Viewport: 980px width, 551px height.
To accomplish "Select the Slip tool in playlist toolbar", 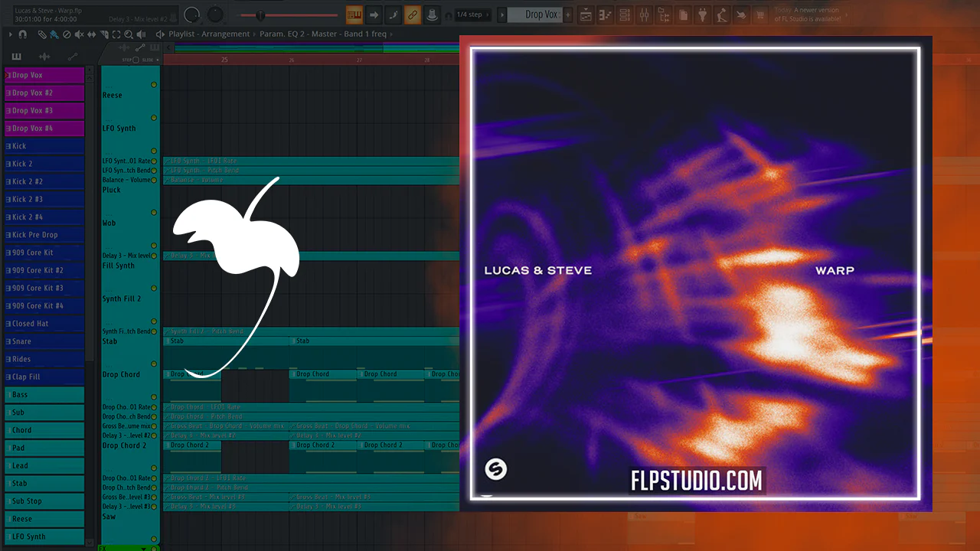I will [91, 34].
